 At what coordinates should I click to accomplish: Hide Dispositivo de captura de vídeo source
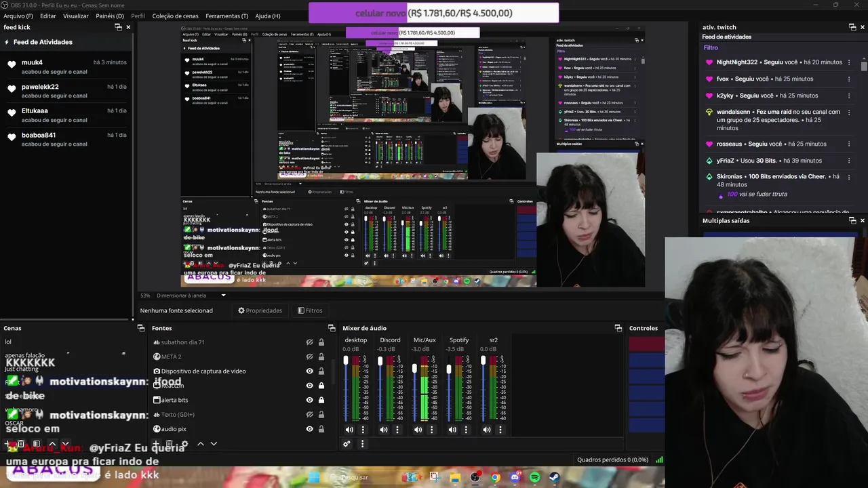click(309, 371)
